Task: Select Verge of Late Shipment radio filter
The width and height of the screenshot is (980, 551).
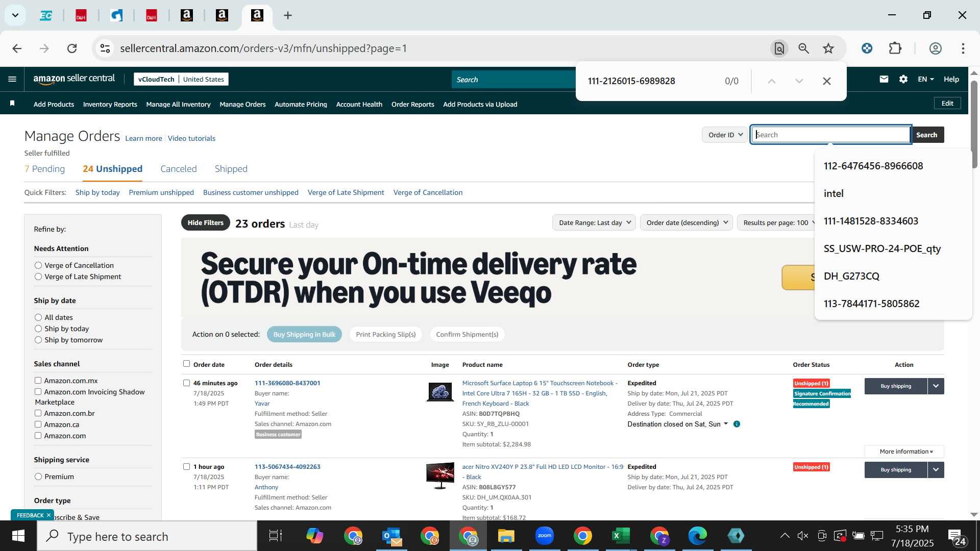Action: (x=38, y=277)
